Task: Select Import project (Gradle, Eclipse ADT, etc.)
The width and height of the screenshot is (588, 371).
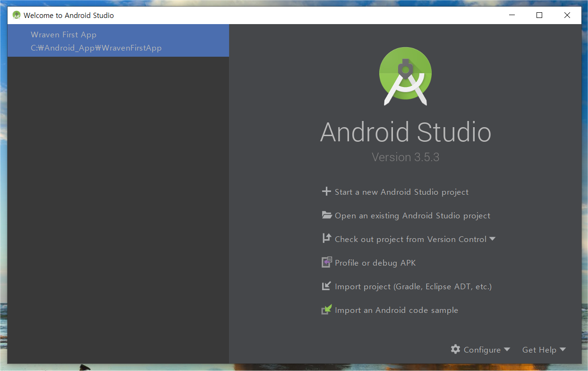Action: pyautogui.click(x=413, y=286)
